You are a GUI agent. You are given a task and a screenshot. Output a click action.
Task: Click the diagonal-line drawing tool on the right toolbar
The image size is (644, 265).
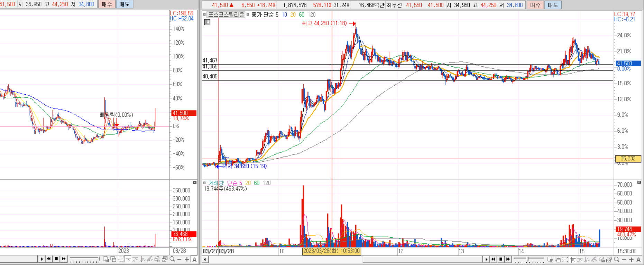coord(594,259)
